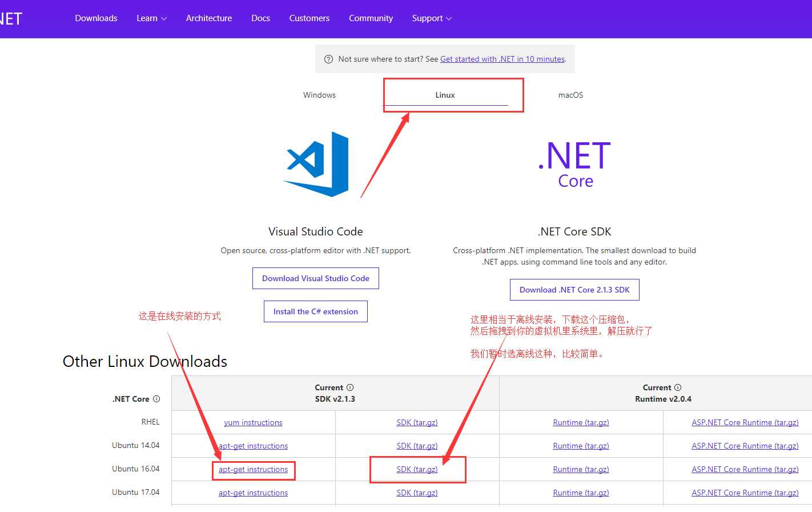Click the question mark help icon
This screenshot has height=512, width=812.
coord(328,59)
